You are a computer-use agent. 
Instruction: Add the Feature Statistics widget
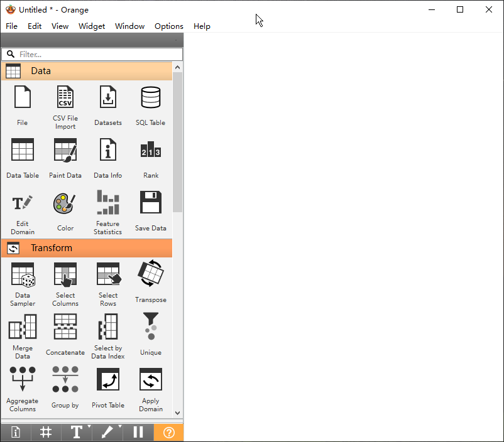(108, 212)
